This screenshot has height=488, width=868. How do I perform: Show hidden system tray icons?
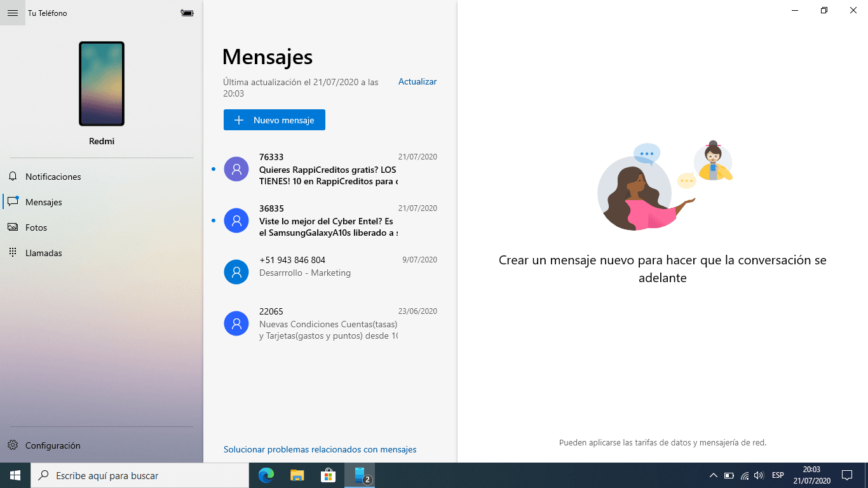tap(713, 475)
